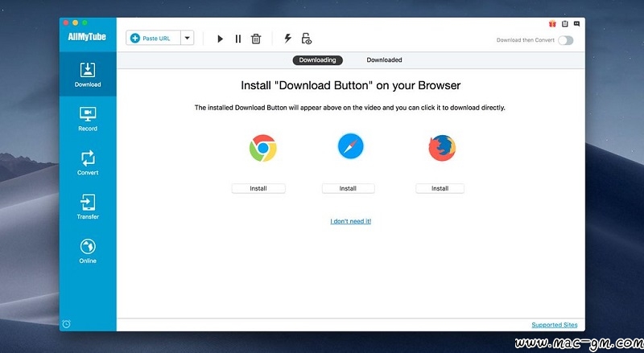
Task: Install the extension for Firefox
Action: (440, 188)
